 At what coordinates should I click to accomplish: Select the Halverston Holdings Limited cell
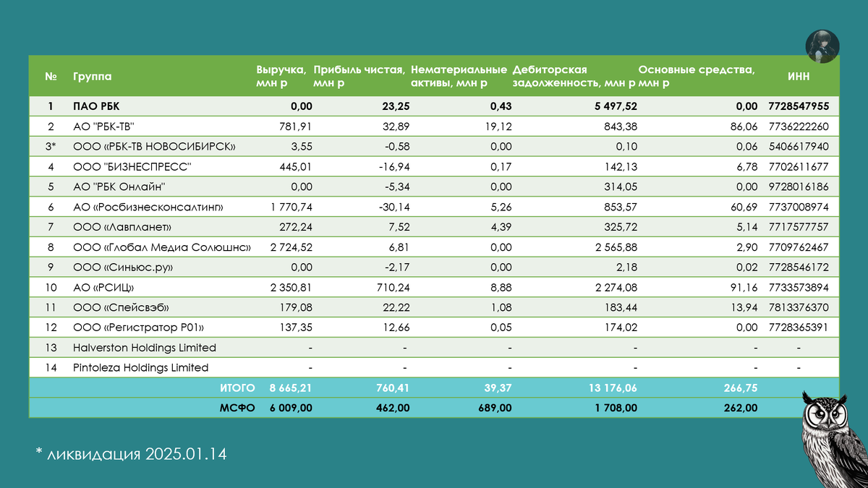tap(145, 348)
